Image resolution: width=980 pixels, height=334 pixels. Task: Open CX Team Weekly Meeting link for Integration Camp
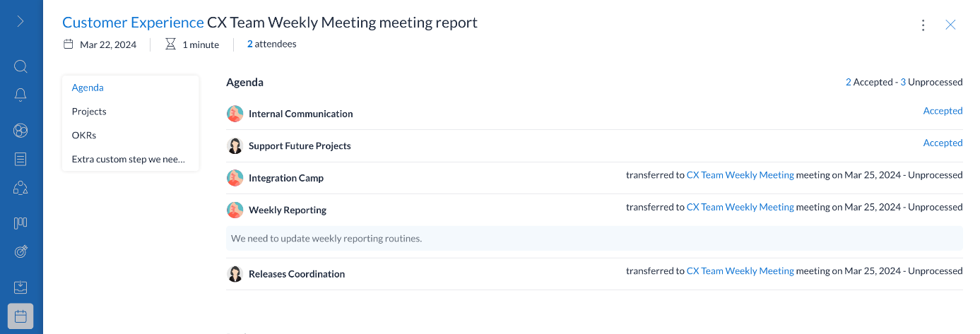[x=740, y=175]
